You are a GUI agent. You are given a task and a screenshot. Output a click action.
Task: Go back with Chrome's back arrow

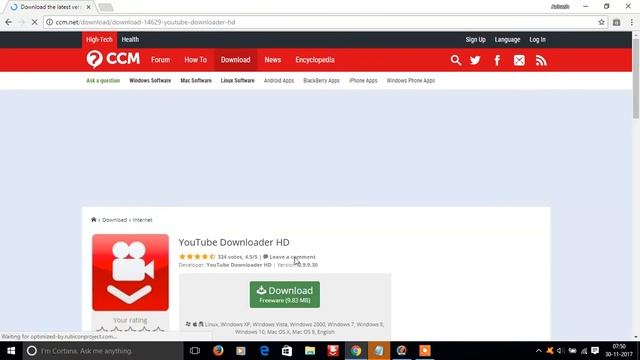coord(9,22)
